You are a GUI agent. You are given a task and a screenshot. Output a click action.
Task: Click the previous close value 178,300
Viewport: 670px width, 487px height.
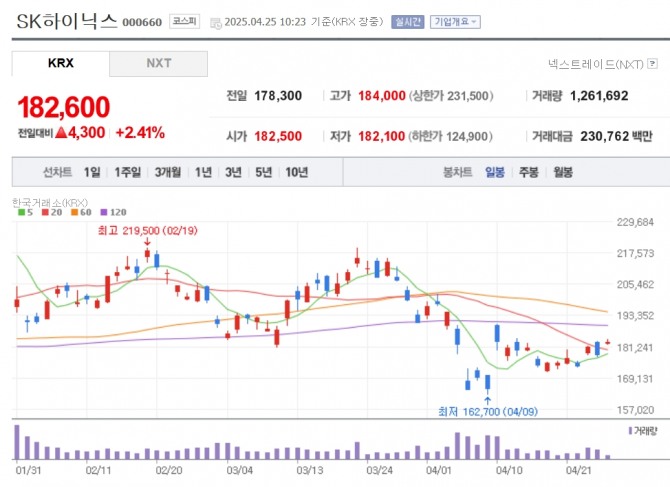pos(278,96)
